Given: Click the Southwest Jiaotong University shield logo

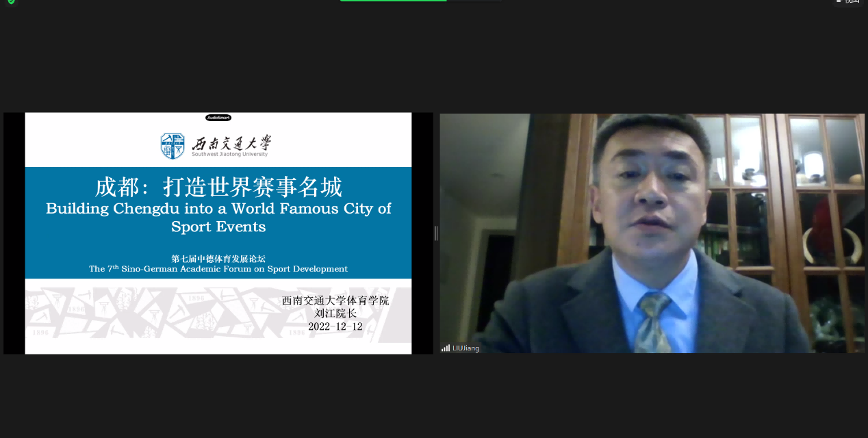Looking at the screenshot, I should click(x=173, y=146).
